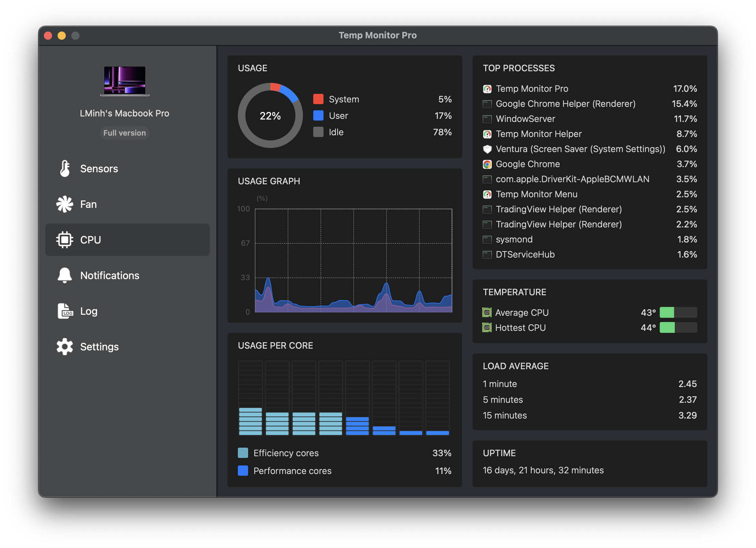Viewport: 756px width, 548px height.
Task: Click the Settings gear icon
Action: pyautogui.click(x=65, y=347)
